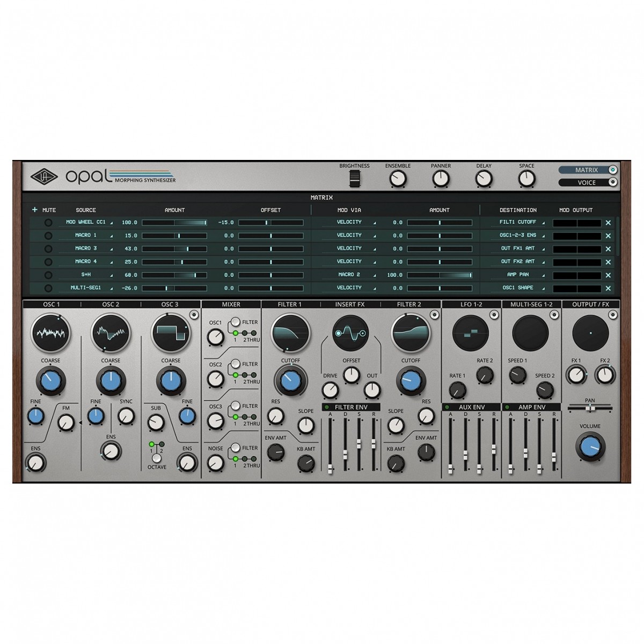Adjust the MOD WHEEL CC1 amount slider
This screenshot has height=644, width=644.
coord(174,222)
